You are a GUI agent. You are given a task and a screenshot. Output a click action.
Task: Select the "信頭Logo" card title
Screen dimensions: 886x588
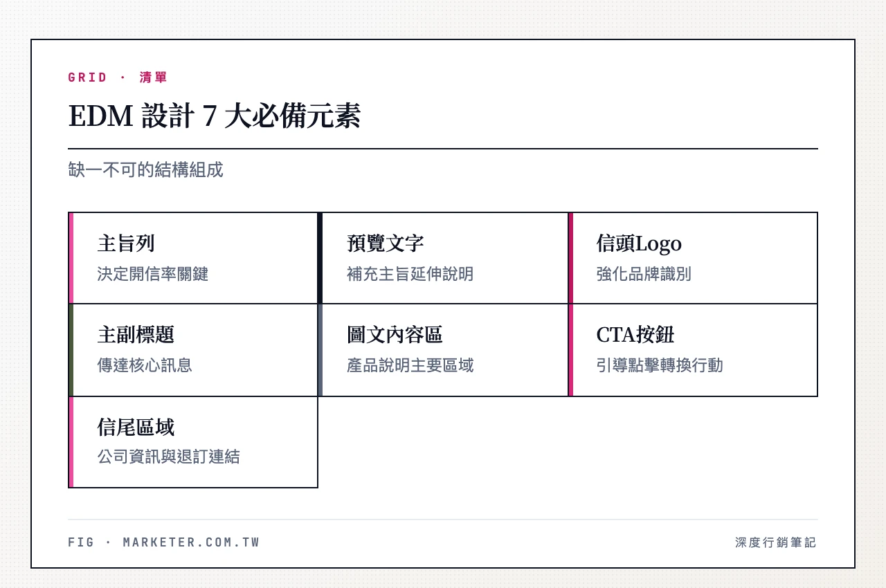[639, 244]
